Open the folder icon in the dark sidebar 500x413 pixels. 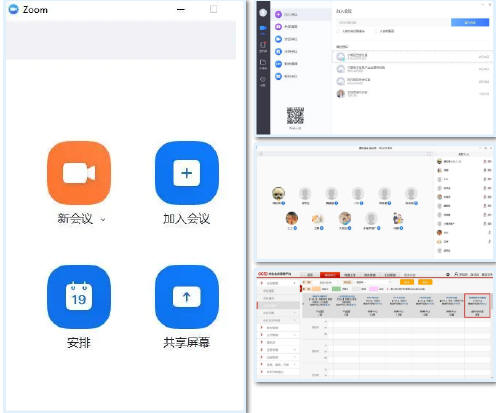coord(263,62)
